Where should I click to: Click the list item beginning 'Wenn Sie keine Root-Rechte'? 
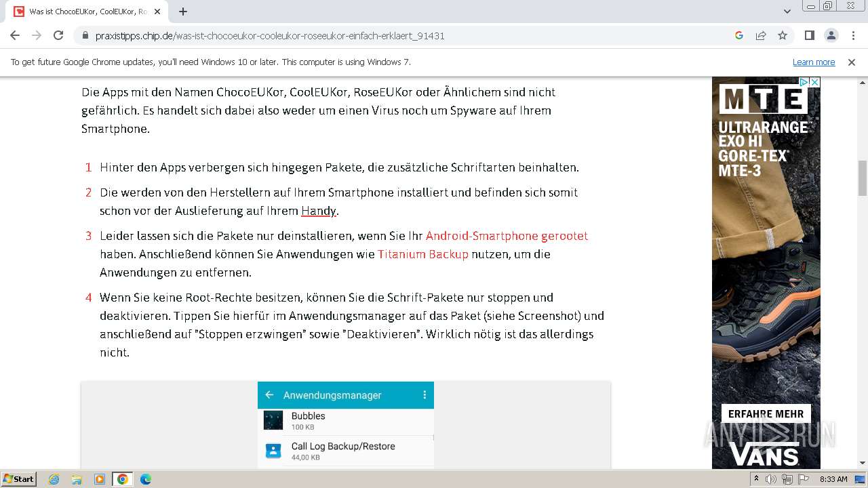(352, 325)
